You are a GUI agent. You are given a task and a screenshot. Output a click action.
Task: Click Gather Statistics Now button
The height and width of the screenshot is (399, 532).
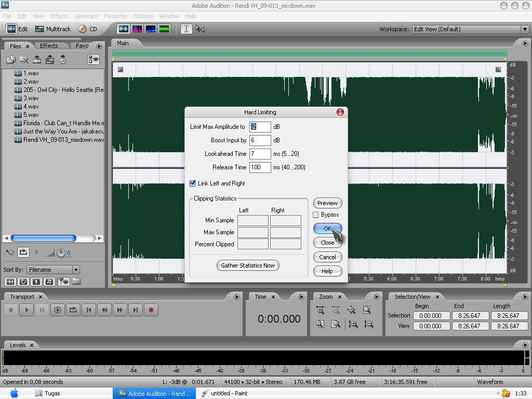[248, 265]
